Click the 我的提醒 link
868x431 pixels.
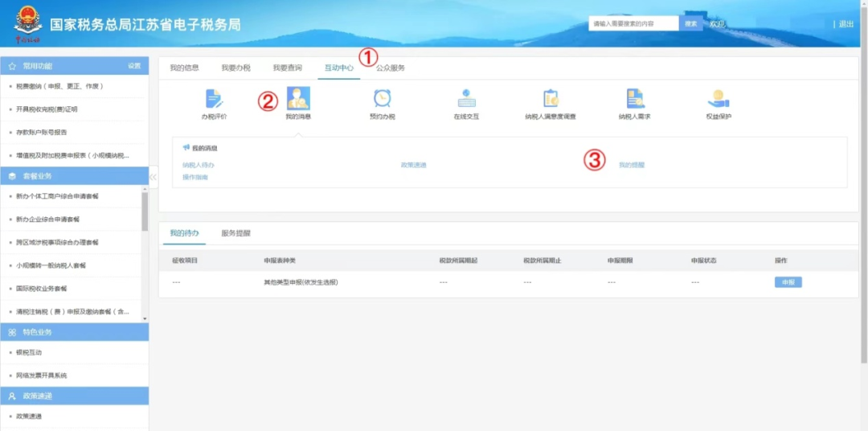tap(632, 165)
